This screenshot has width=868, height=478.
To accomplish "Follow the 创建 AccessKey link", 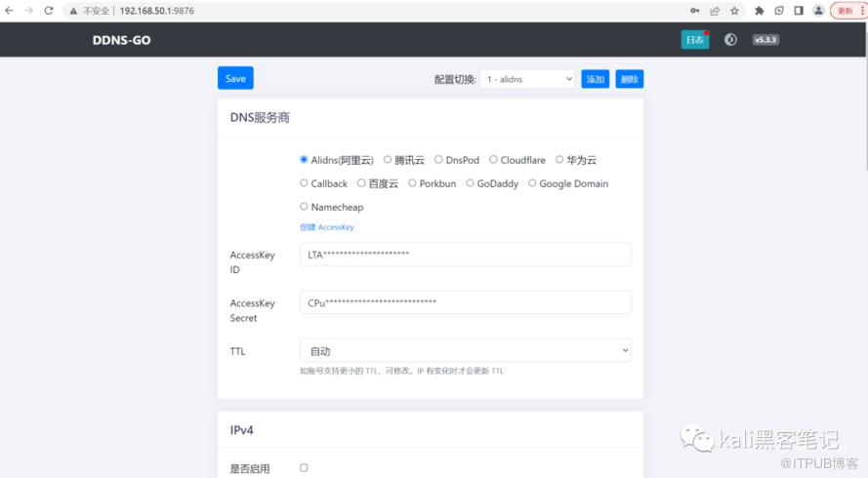I will tap(326, 227).
